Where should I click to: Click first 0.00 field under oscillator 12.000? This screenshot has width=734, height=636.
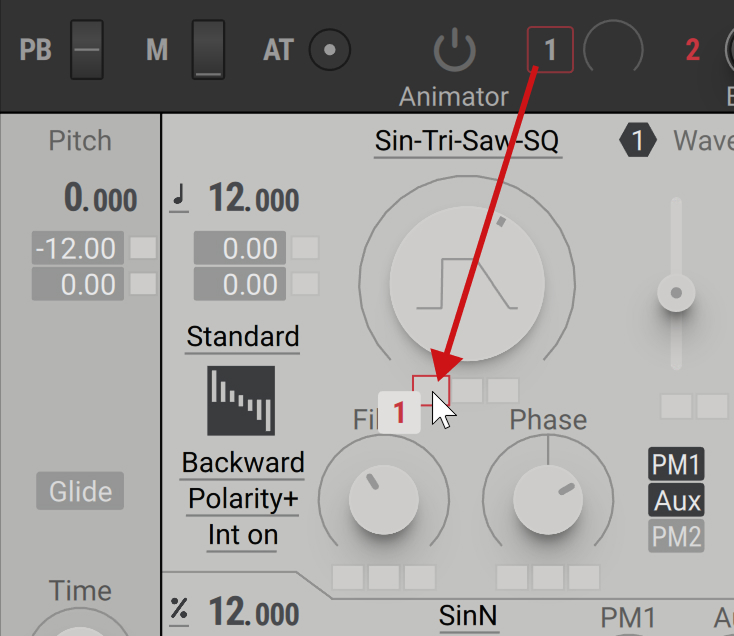240,248
